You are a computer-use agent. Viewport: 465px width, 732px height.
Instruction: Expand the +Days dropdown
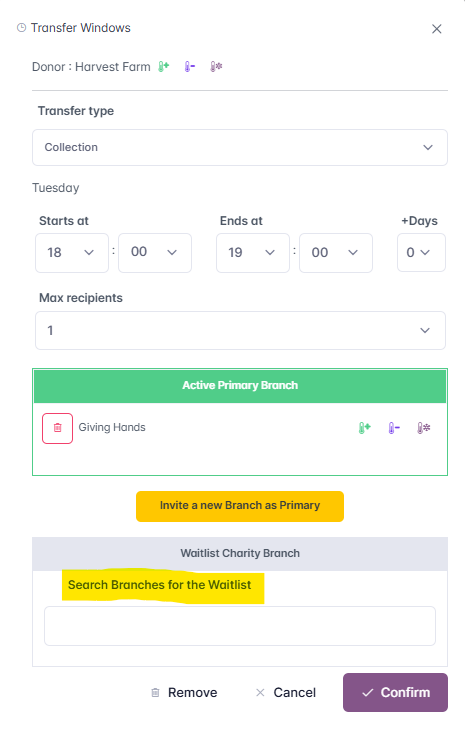pyautogui.click(x=421, y=253)
